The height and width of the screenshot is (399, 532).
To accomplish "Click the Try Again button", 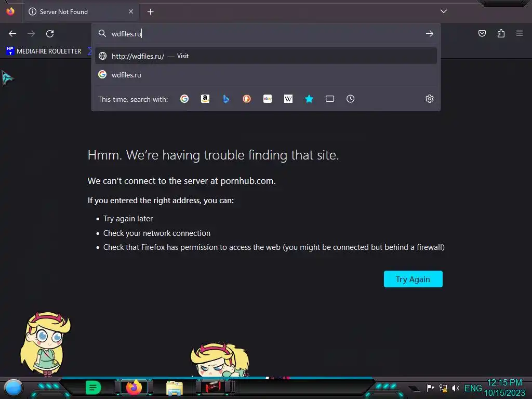I will tap(413, 279).
